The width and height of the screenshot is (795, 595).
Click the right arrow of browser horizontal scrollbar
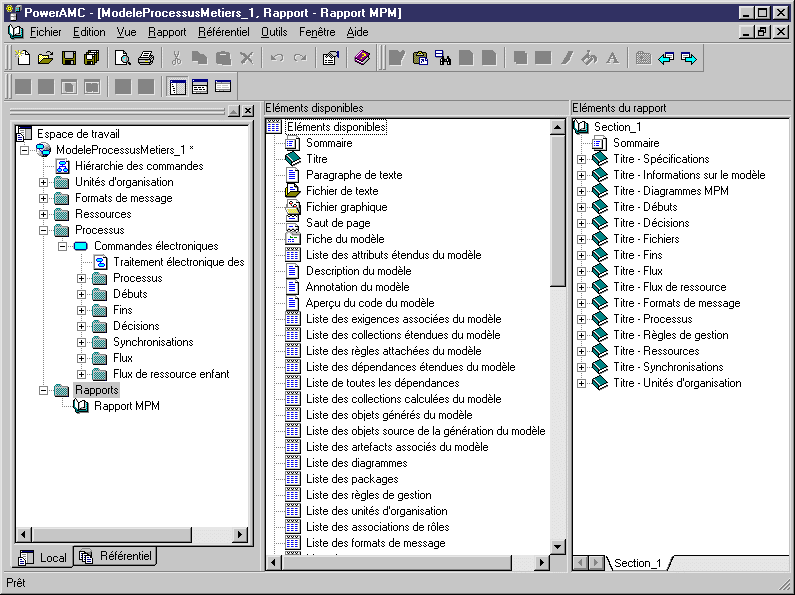[240, 534]
